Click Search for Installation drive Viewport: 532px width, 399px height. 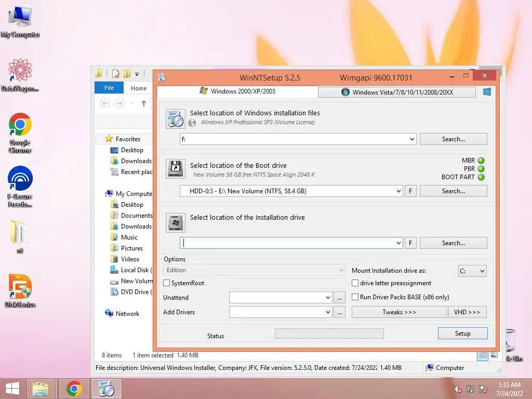pos(453,243)
